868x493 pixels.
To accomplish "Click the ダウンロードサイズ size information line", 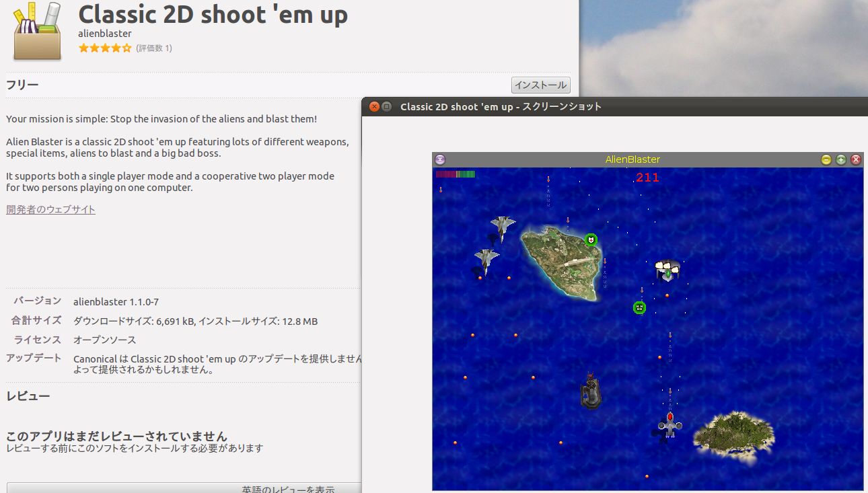I will pos(195,321).
